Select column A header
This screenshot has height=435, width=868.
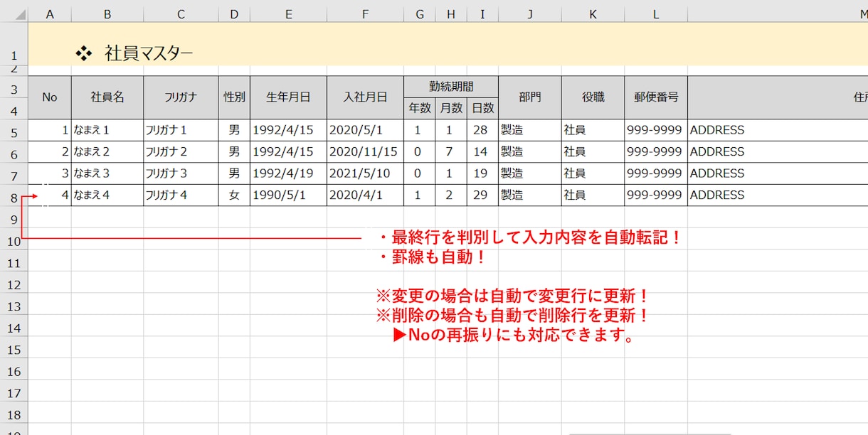coord(49,14)
